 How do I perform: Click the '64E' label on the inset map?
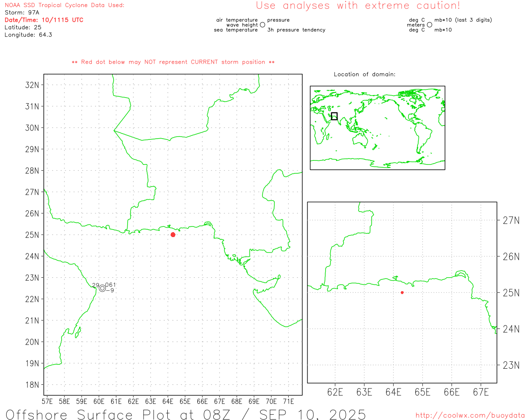coord(393,392)
